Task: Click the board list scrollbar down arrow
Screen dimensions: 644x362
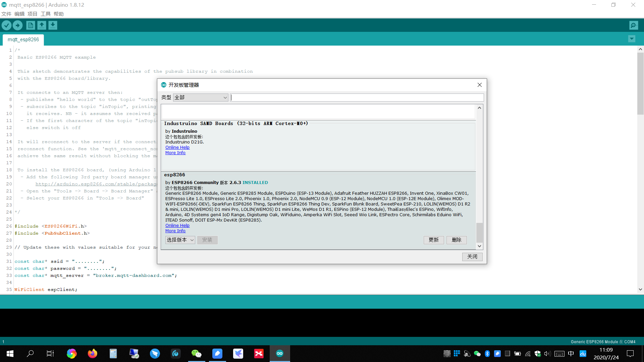Action: click(479, 246)
